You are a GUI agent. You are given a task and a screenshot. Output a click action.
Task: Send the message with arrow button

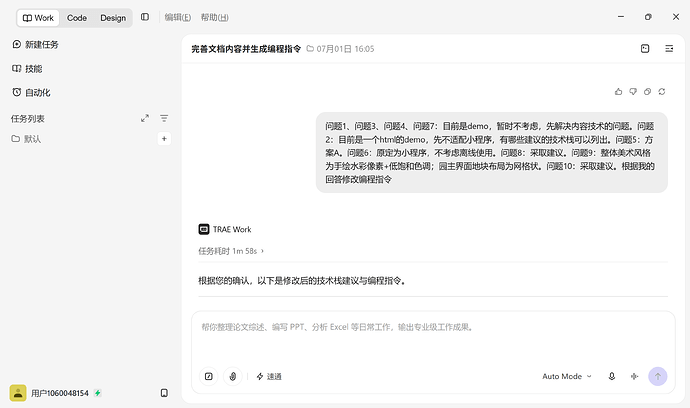pyautogui.click(x=658, y=376)
